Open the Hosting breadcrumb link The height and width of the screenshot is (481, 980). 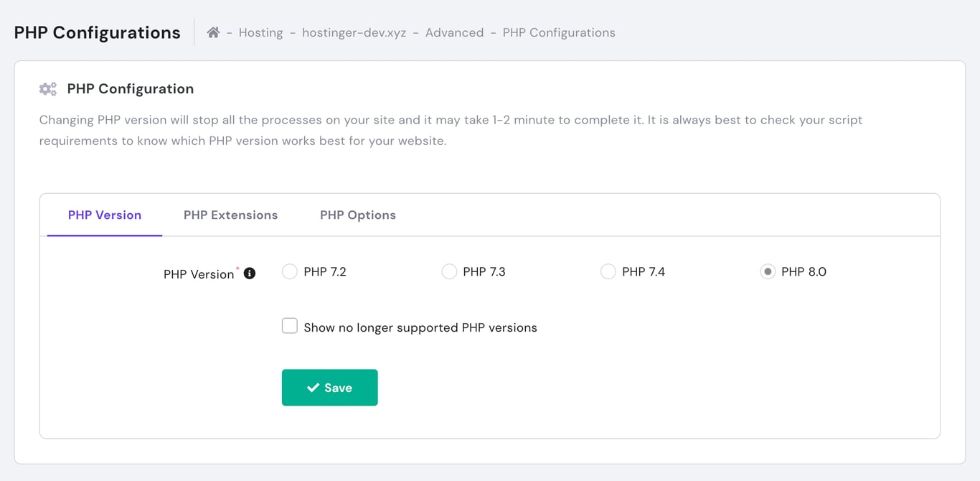(x=260, y=32)
